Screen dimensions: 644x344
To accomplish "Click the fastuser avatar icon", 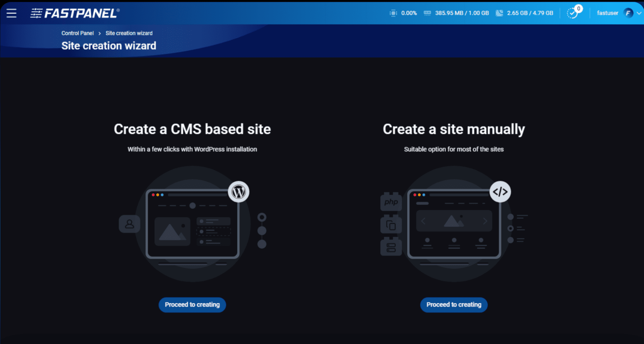I will click(628, 13).
